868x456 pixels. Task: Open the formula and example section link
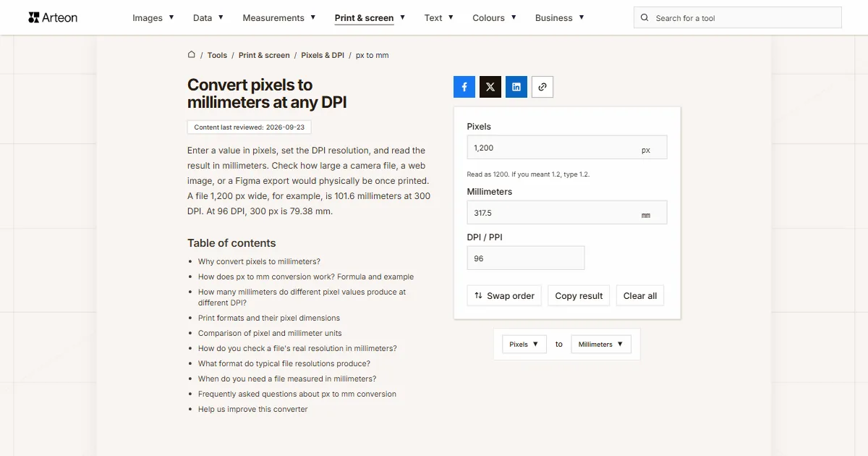306,276
